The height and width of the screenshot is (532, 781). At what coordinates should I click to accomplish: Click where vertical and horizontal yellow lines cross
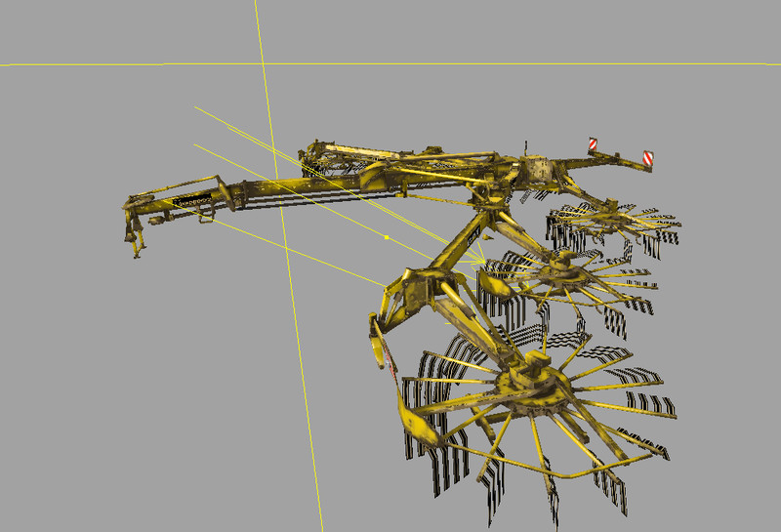[261, 64]
